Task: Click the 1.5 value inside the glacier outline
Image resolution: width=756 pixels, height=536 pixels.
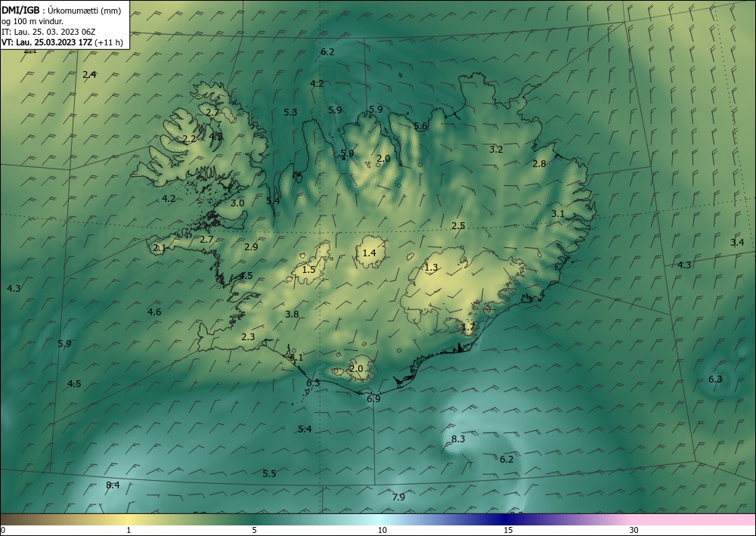Action: point(308,269)
